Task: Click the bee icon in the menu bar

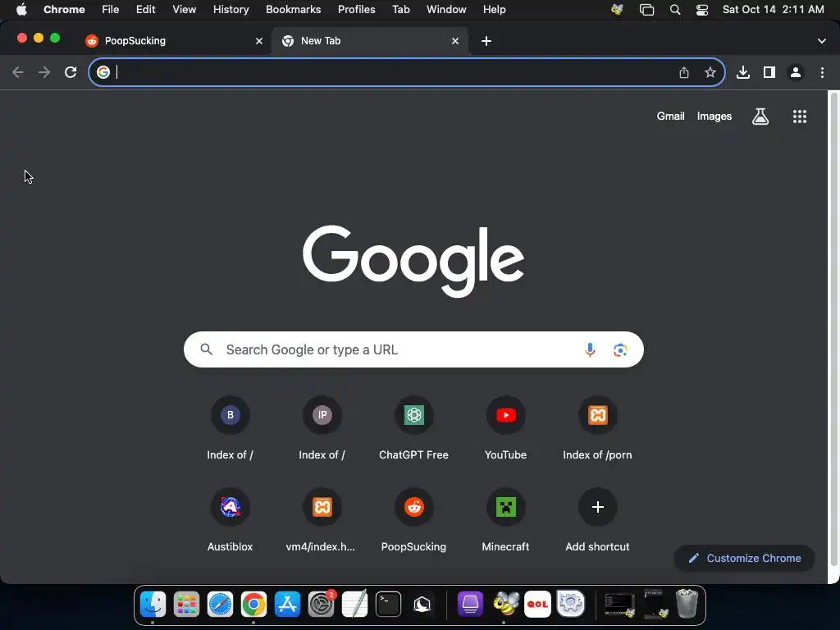Action: 617,10
